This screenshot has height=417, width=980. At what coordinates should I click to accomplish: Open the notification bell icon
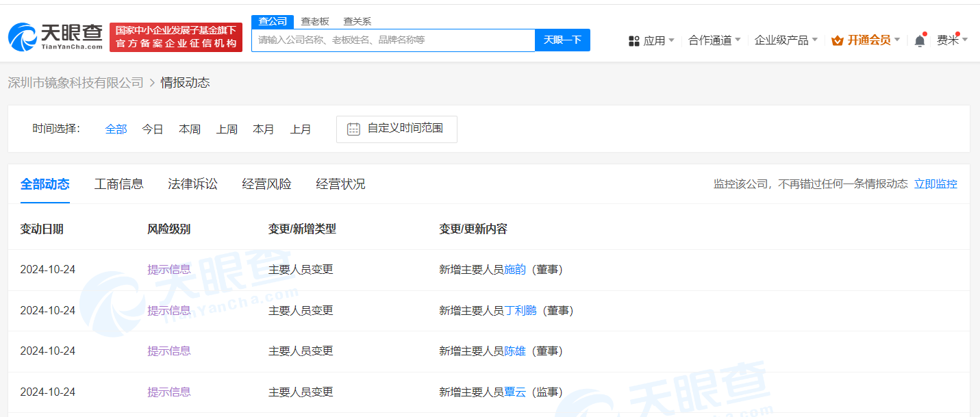click(x=920, y=41)
